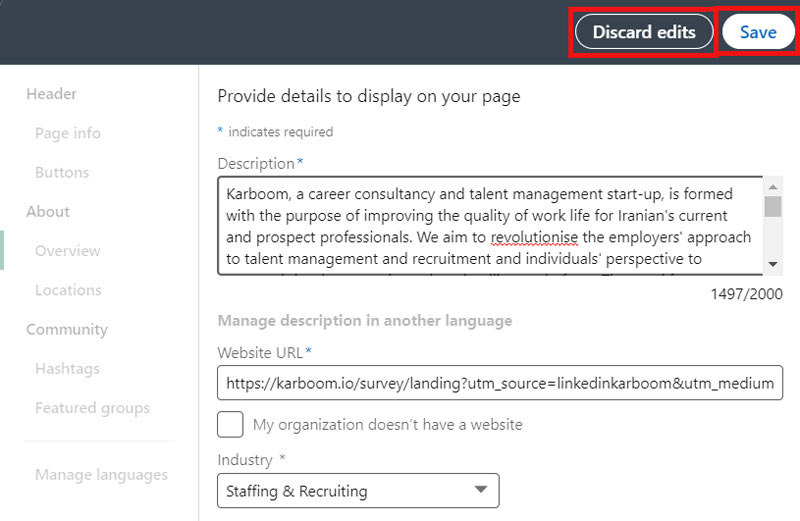
Task: Save the page changes
Action: [757, 32]
